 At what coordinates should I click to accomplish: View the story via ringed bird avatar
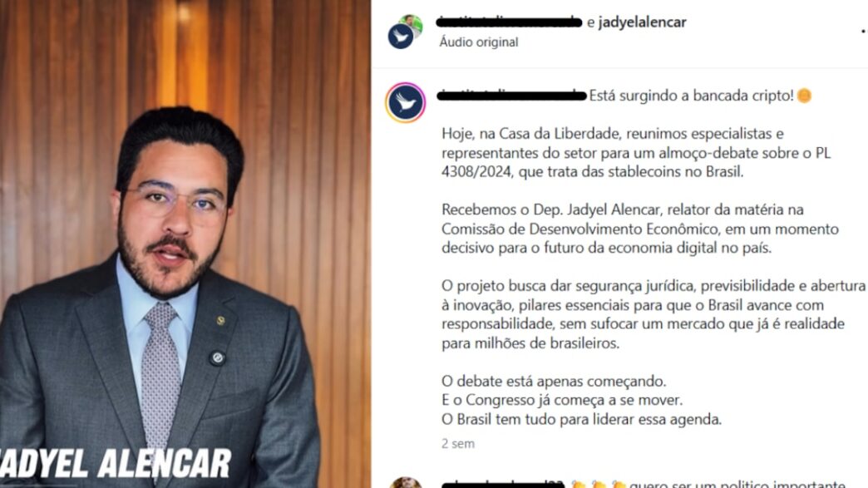coord(405,102)
